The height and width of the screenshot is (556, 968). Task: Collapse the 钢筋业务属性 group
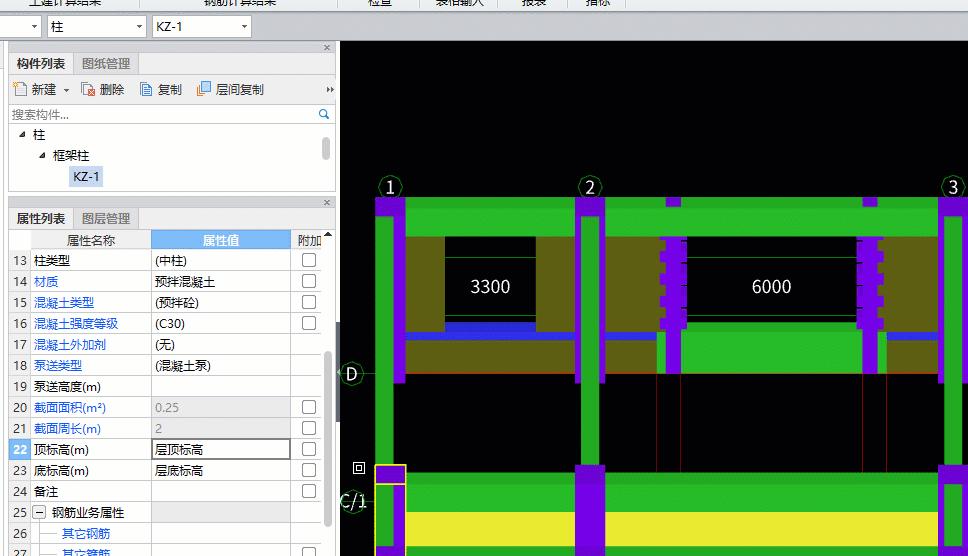39,512
